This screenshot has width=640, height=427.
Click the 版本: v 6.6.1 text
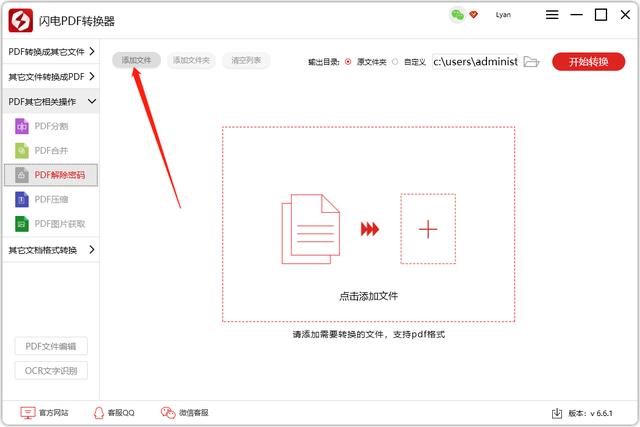(591, 413)
